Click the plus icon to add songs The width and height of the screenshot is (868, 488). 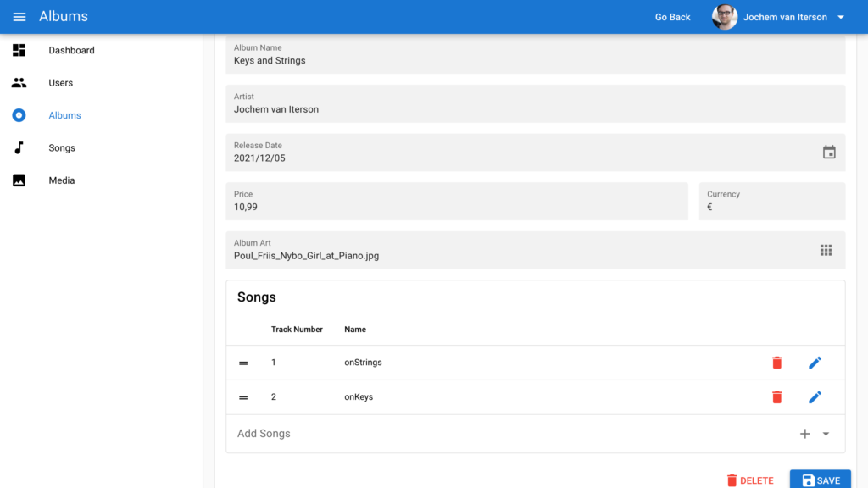804,434
